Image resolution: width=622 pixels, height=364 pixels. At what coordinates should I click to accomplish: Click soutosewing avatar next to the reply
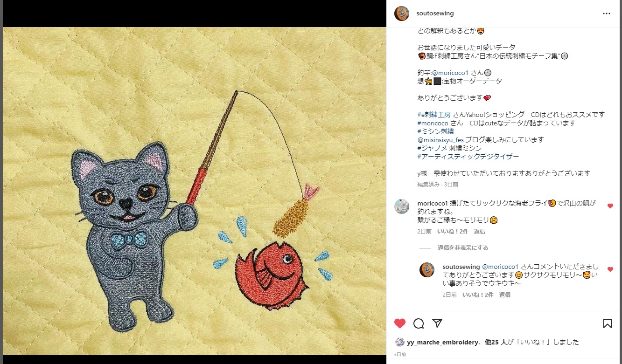(x=427, y=270)
